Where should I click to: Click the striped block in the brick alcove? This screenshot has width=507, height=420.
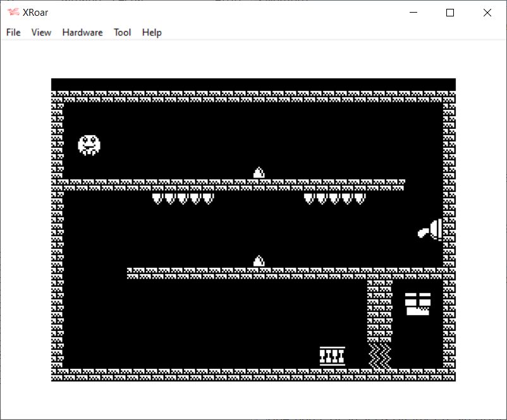[418, 304]
